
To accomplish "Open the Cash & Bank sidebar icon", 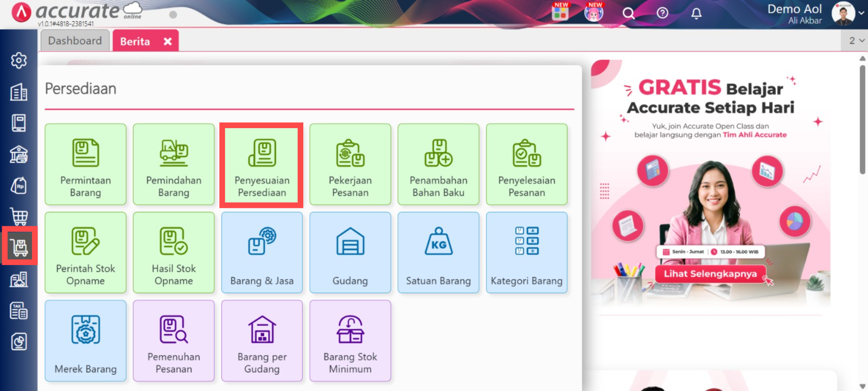I will pyautogui.click(x=19, y=154).
